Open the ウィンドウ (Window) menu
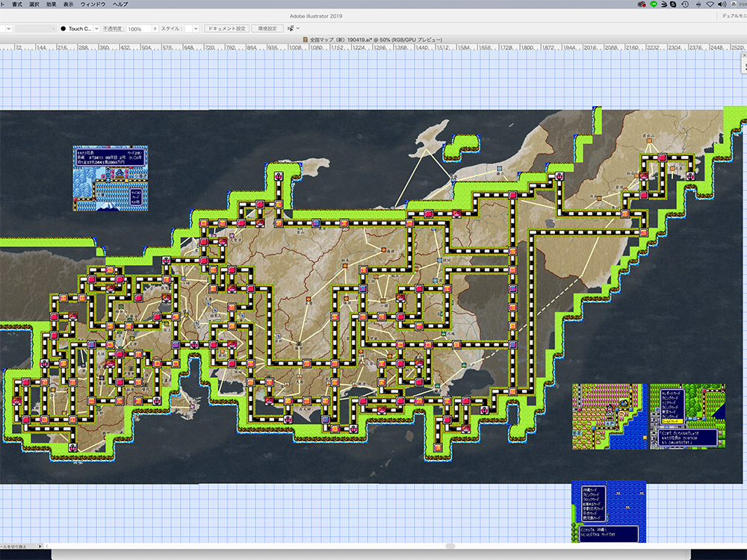 coord(93,4)
